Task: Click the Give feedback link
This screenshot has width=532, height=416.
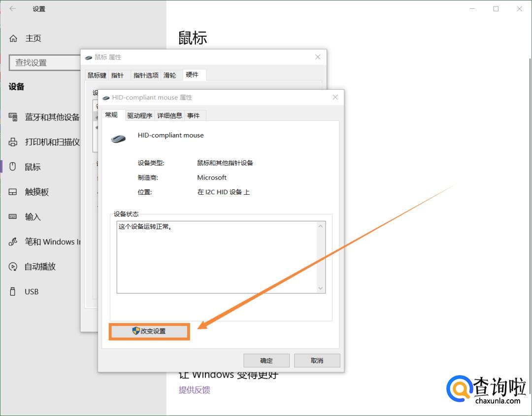Action: click(194, 390)
